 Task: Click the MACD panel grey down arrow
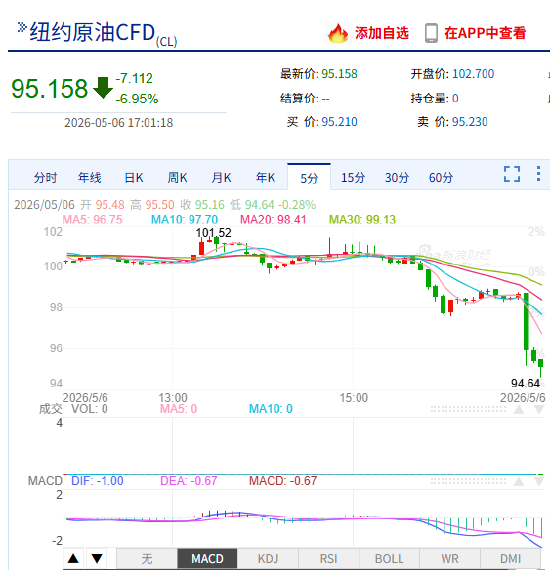(539, 482)
